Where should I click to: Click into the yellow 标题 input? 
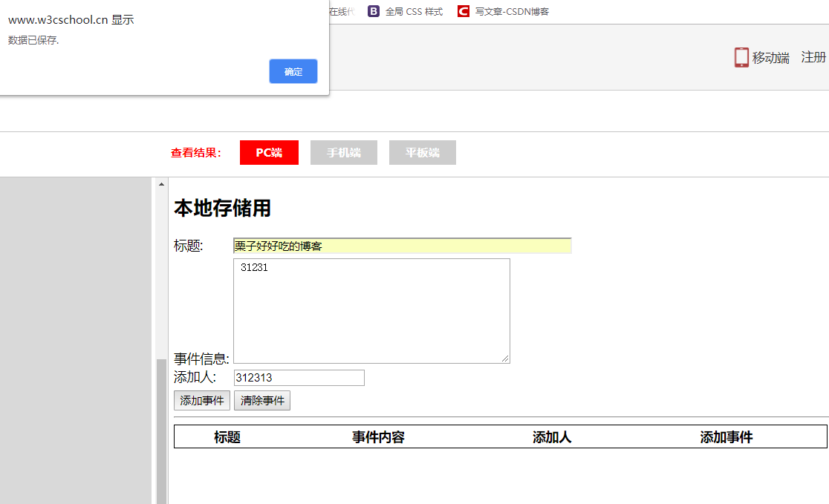pyautogui.click(x=401, y=245)
